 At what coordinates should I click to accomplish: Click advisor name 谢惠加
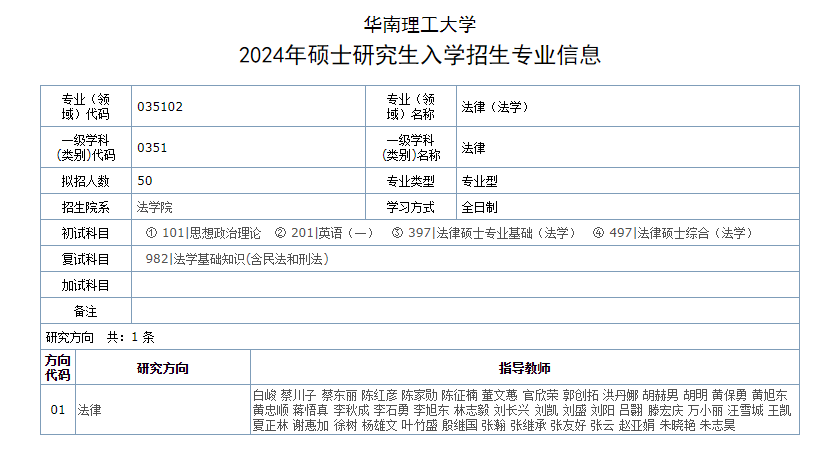click(311, 425)
